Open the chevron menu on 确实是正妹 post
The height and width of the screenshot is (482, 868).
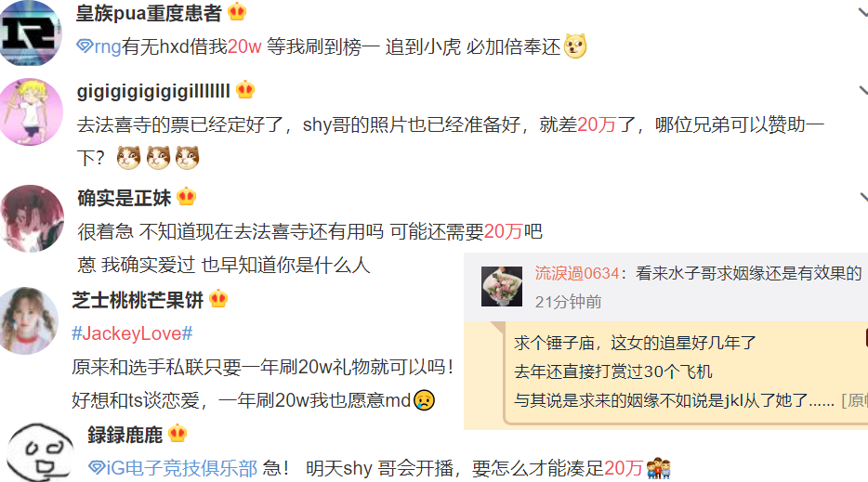863,197
